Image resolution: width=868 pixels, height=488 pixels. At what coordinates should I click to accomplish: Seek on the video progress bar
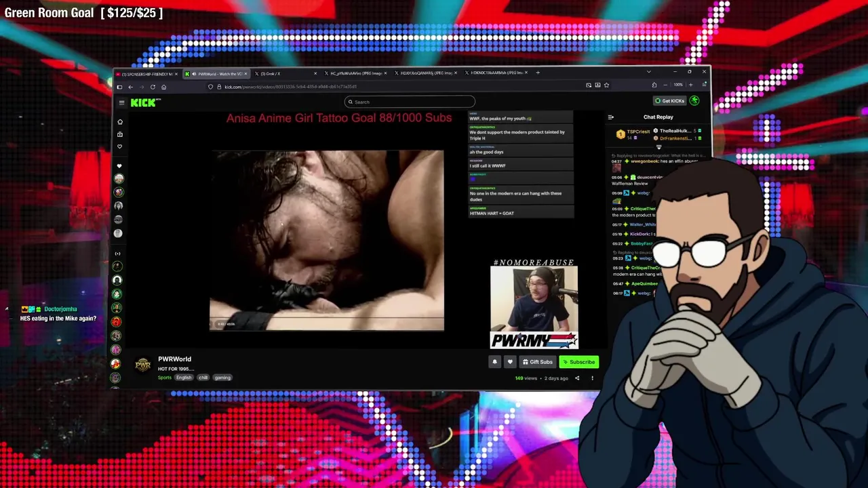coord(327,317)
